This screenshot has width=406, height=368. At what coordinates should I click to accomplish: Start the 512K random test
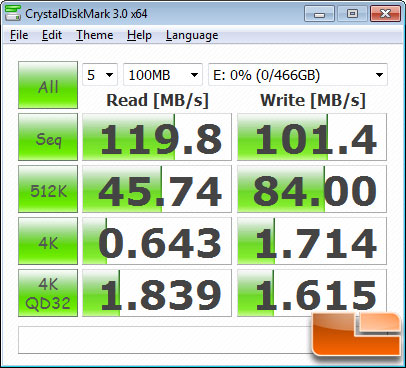pos(48,189)
